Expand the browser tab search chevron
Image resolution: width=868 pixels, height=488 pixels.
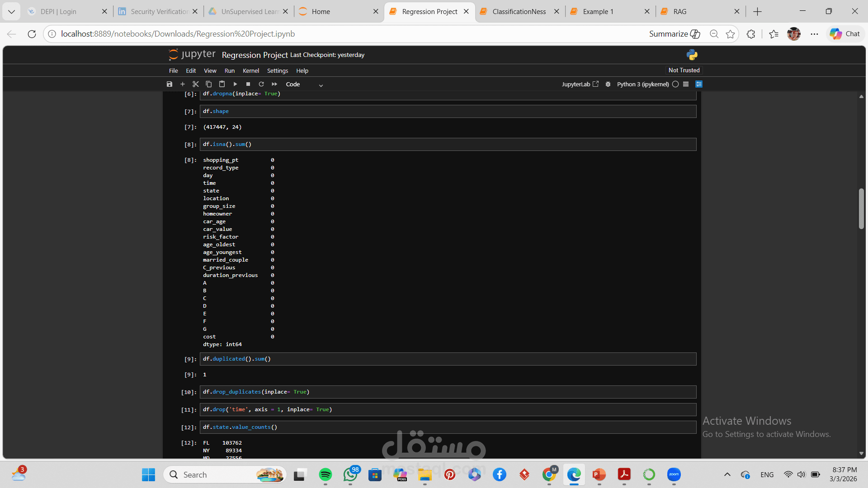click(x=11, y=11)
